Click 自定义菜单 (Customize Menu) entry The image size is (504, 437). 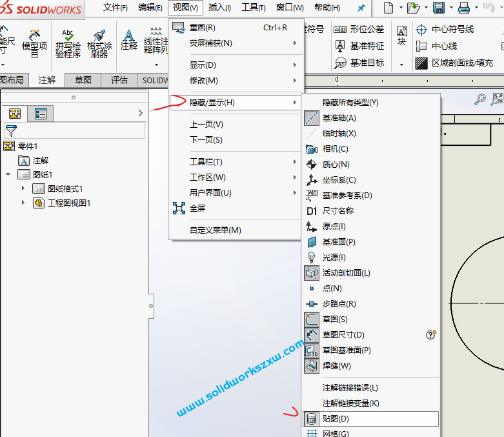pos(215,230)
